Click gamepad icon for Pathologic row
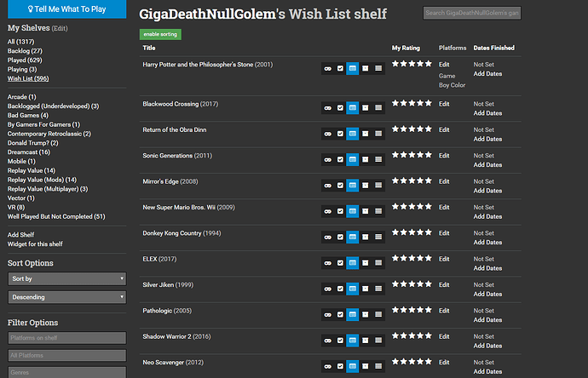588x378 pixels. (x=328, y=315)
